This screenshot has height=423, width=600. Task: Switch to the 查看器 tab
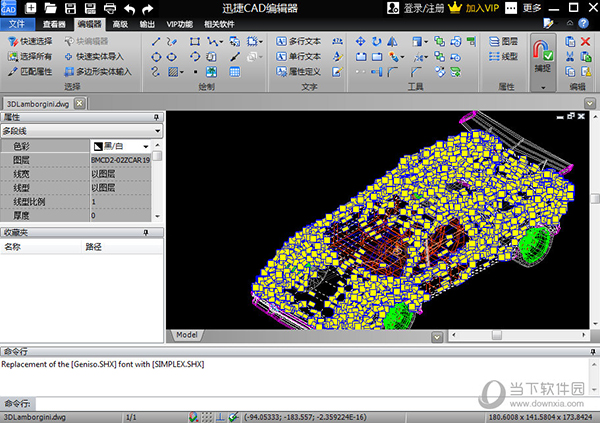pos(54,24)
